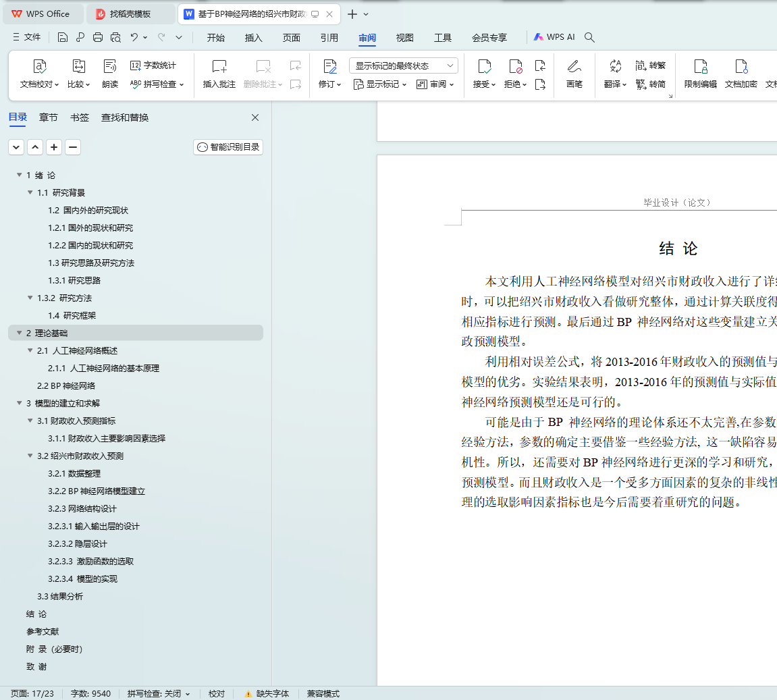This screenshot has height=700, width=777.
Task: Open the 开始 ribbon tab
Action: point(215,38)
